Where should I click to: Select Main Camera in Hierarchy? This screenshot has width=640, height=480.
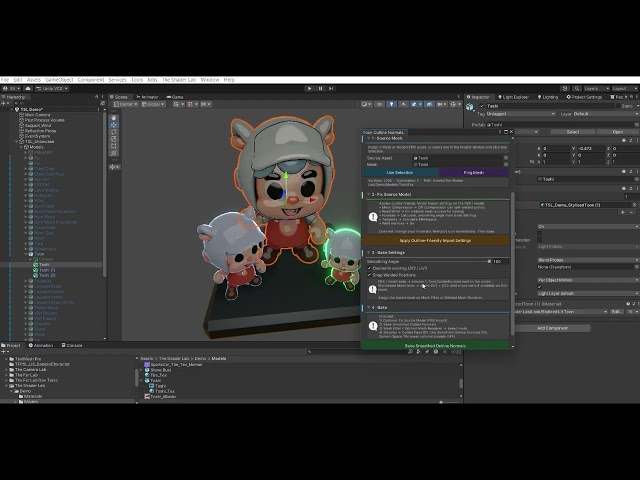point(37,115)
